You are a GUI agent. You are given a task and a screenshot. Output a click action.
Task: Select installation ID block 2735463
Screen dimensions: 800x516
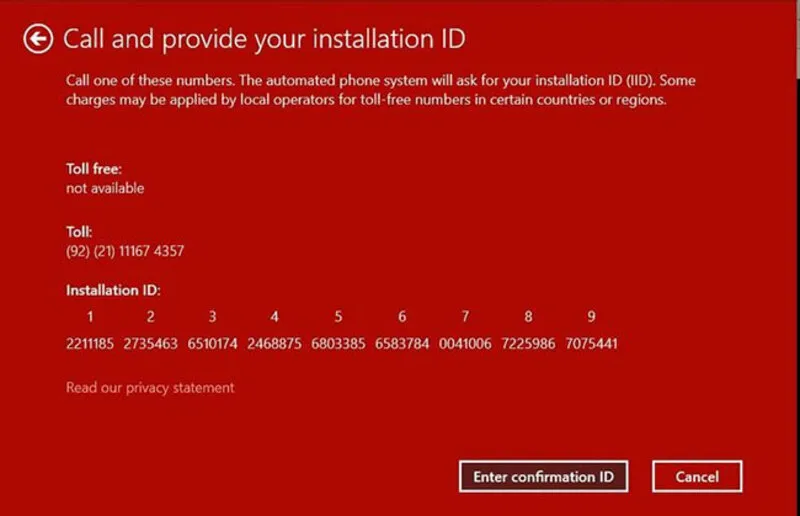coord(151,343)
